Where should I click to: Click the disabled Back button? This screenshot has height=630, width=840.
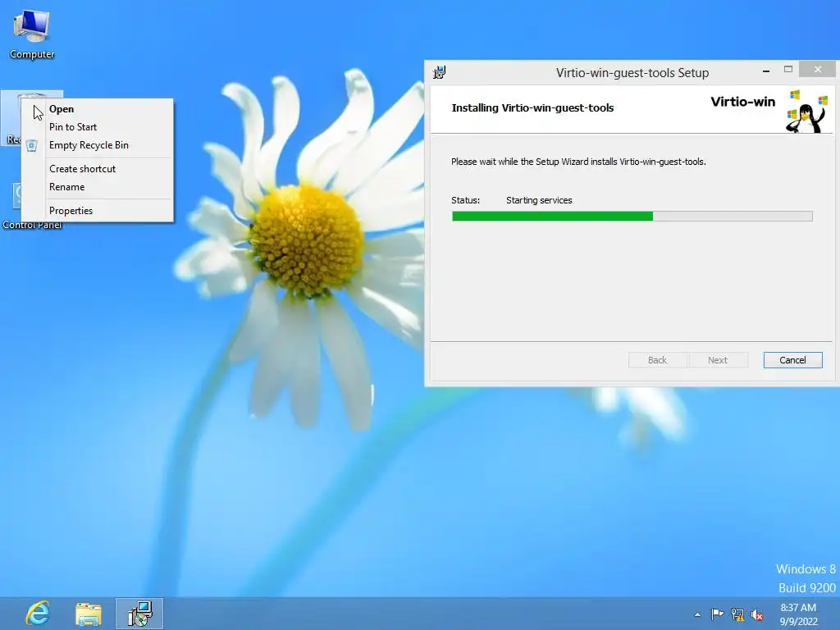pos(657,360)
